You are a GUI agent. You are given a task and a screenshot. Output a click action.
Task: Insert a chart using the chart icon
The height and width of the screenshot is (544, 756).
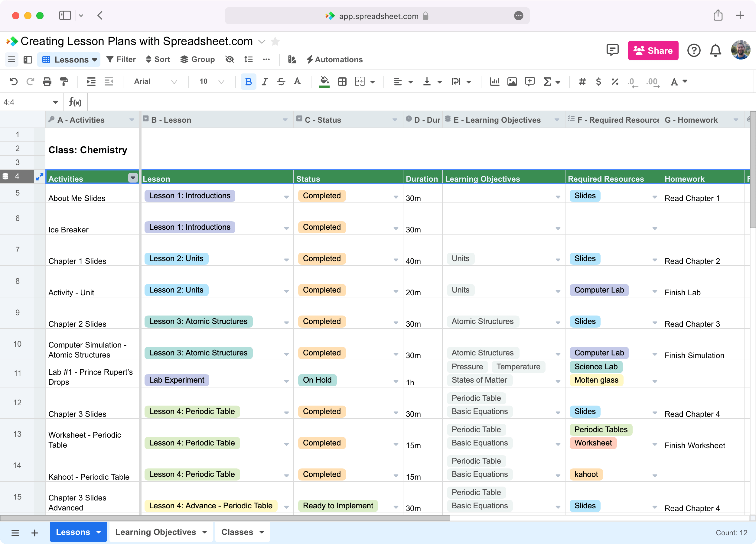pyautogui.click(x=495, y=81)
